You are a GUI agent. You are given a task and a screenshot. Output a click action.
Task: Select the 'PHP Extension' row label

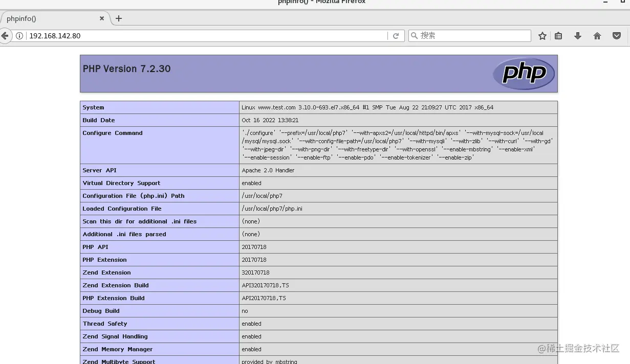(x=104, y=260)
